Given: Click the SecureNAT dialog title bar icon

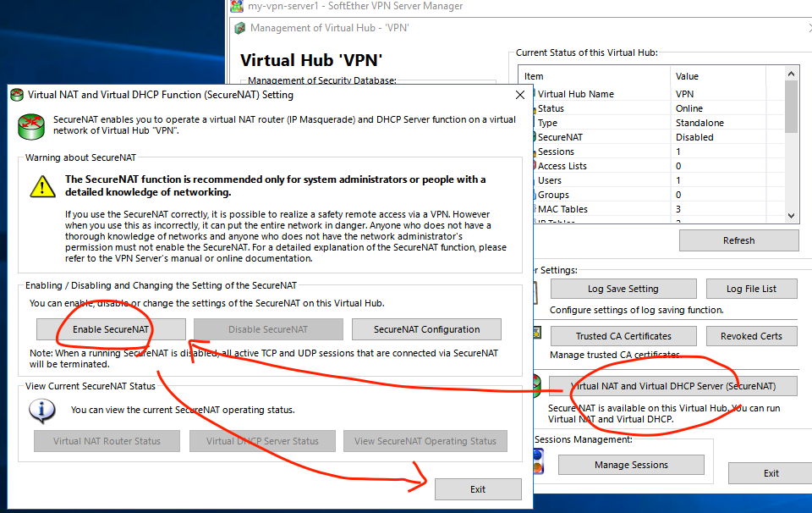Looking at the screenshot, I should point(18,95).
